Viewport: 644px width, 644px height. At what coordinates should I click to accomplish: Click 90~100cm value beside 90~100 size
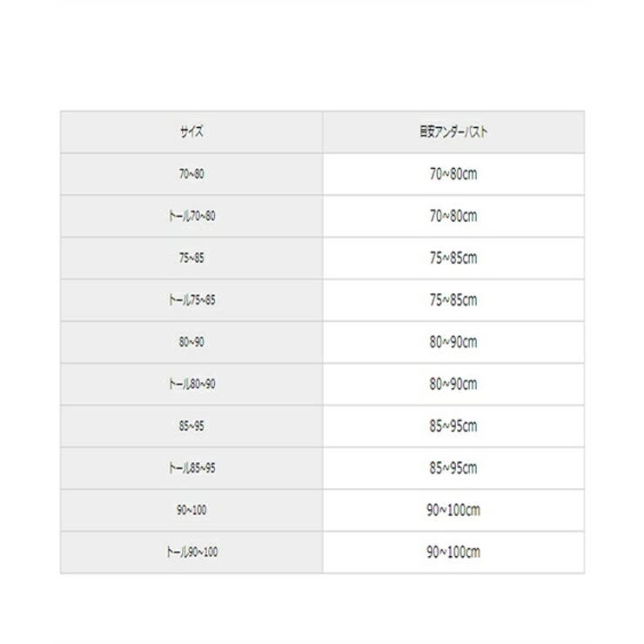pos(453,510)
